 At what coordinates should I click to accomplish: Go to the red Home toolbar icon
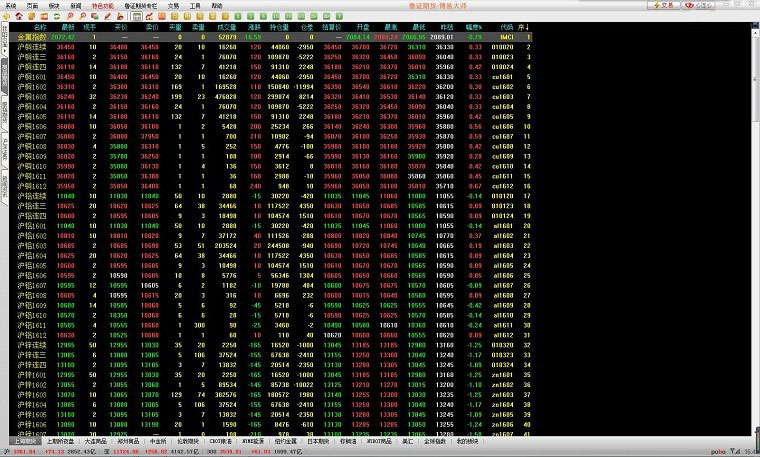tap(19, 16)
